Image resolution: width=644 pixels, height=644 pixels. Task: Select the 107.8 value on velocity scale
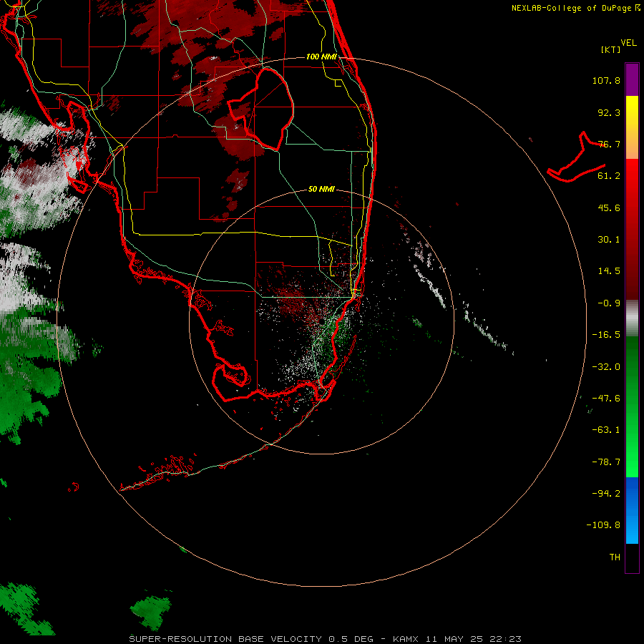606,80
